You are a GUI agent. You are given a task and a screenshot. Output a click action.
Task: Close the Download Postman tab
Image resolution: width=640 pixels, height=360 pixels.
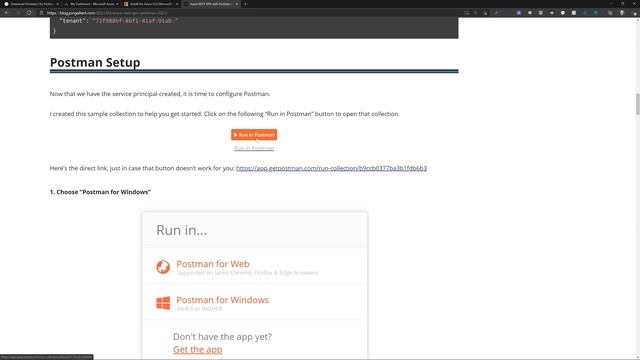point(58,4)
